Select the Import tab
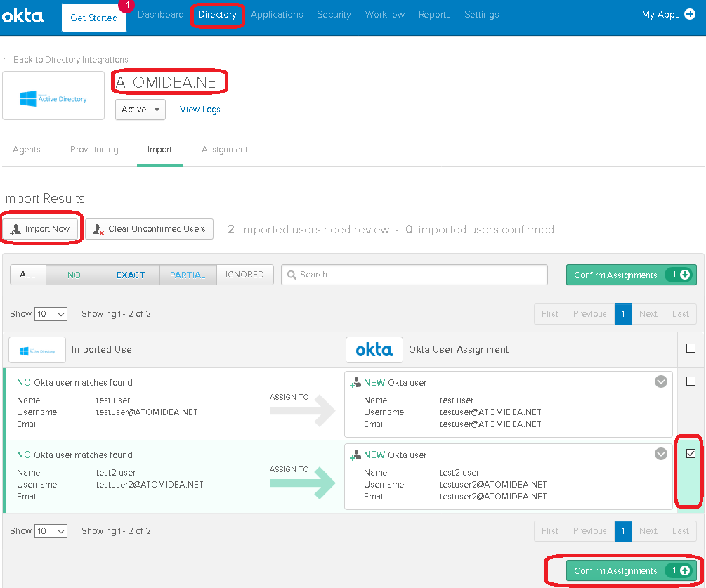This screenshot has width=706, height=588. coord(160,150)
